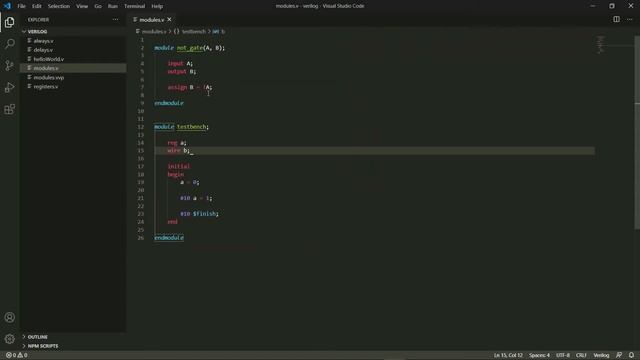Click the not_gate module name in code
640x360 pixels.
pyautogui.click(x=190, y=48)
